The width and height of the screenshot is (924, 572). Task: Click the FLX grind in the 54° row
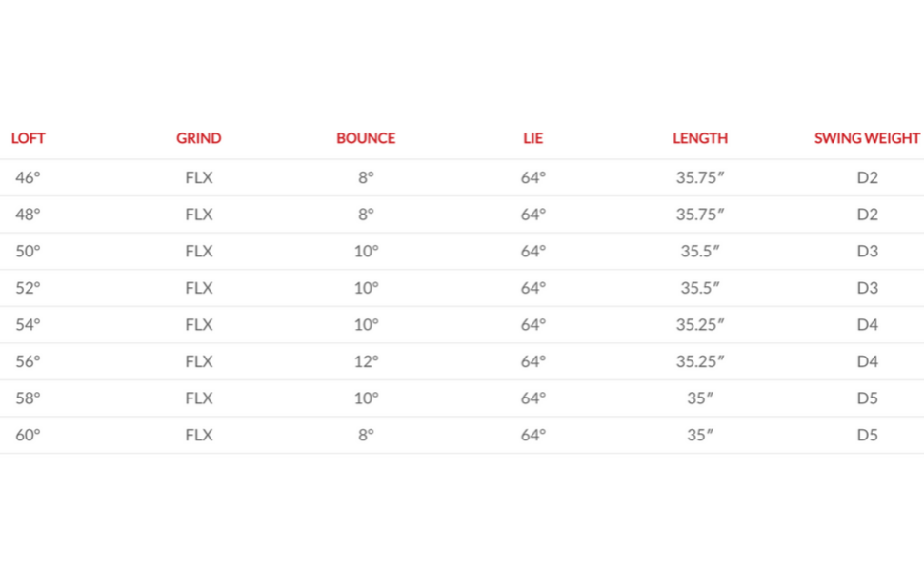[199, 325]
